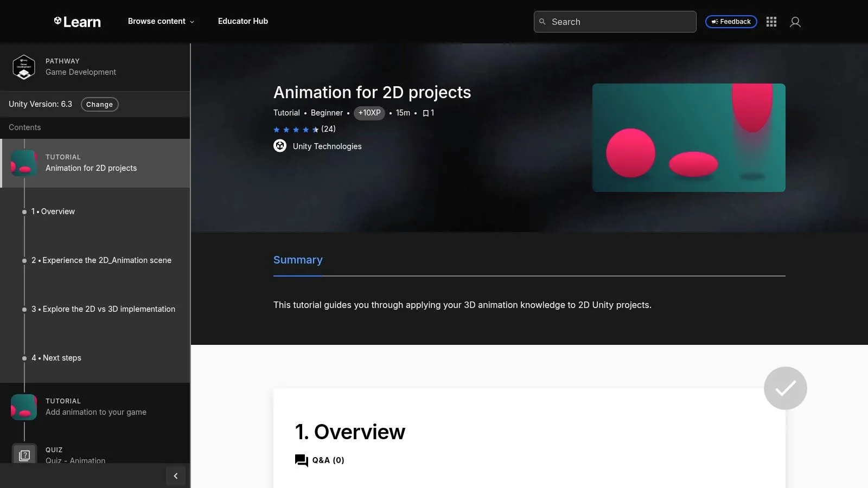Open the user account icon
Screen dimensions: 868x488
click(x=795, y=22)
